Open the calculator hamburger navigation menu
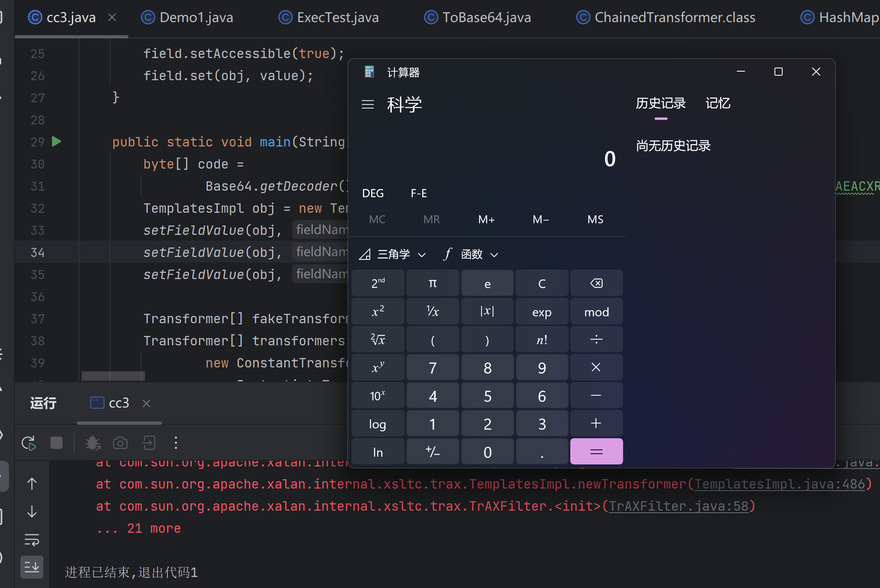 pyautogui.click(x=368, y=105)
